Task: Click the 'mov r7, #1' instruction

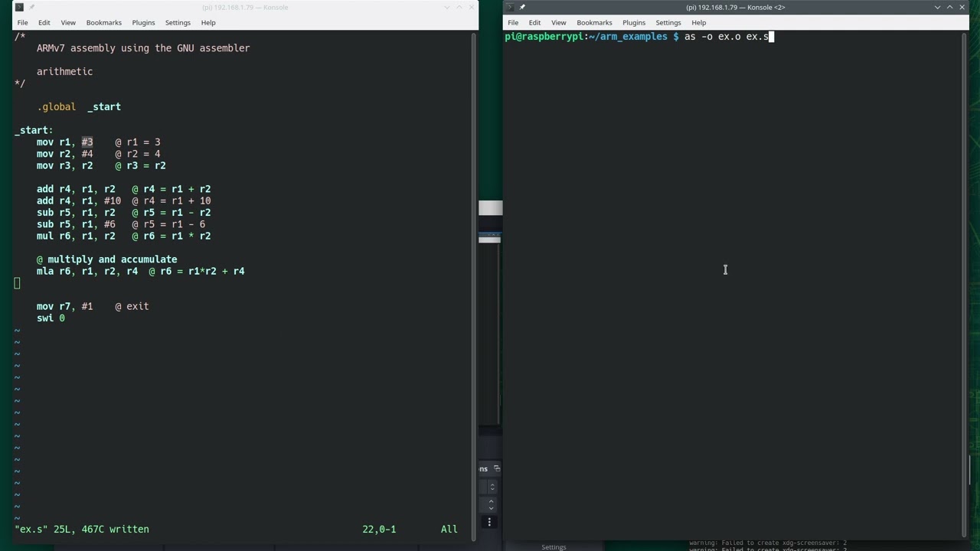Action: 64,306
